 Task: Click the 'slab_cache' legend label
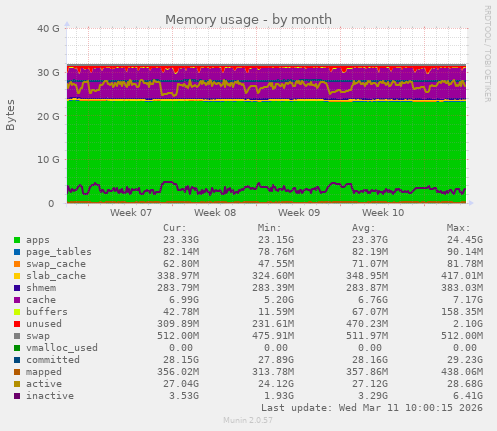(56, 276)
